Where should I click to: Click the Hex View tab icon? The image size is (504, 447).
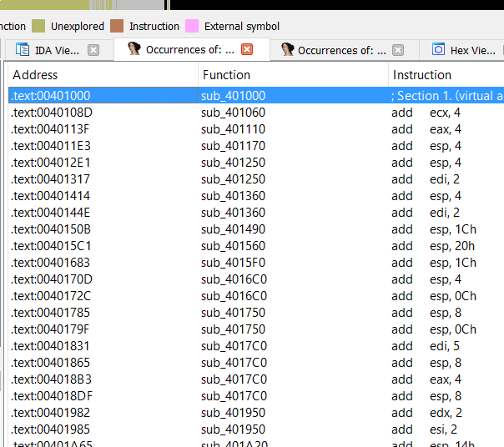[x=438, y=50]
